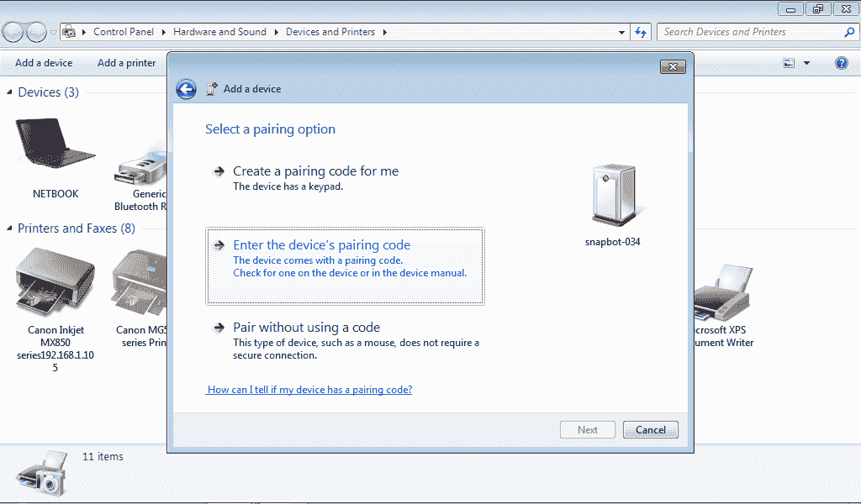This screenshot has width=861, height=504.
Task: Open recent pages dropdown near nav buttons
Action: 53,33
